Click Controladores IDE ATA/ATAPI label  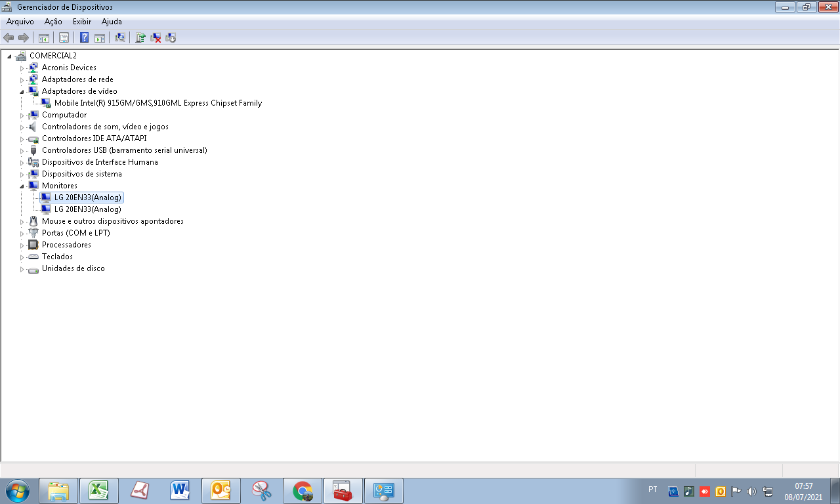pos(94,138)
